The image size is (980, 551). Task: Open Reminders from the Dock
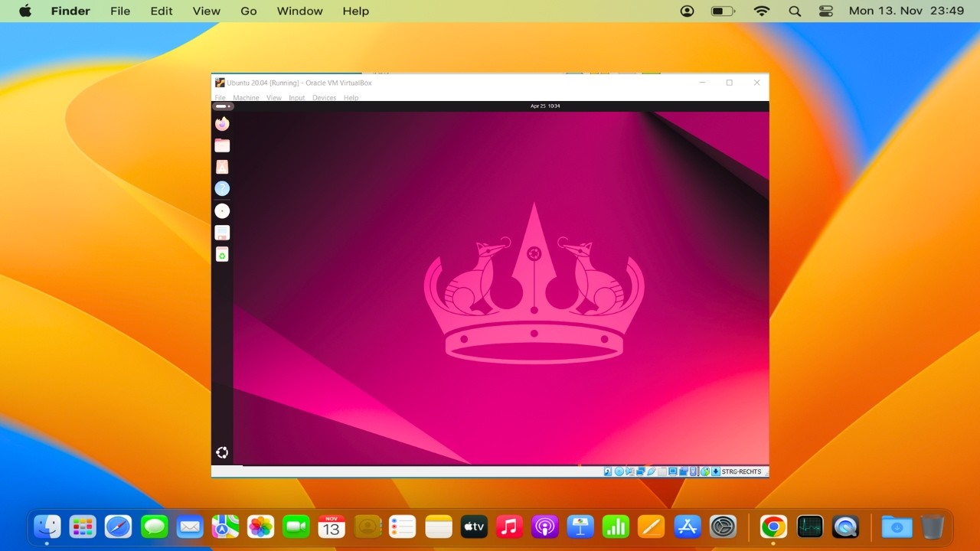(402, 527)
